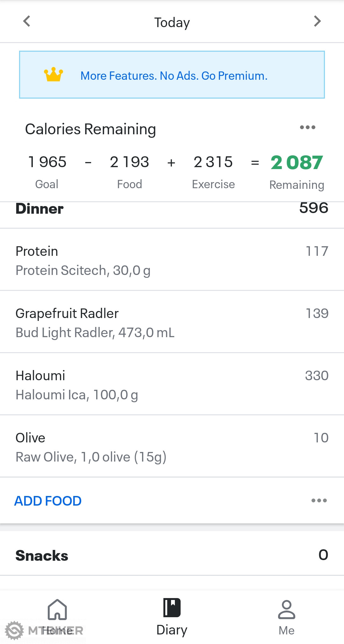This screenshot has height=644, width=344.
Task: Tap the Snacks meal header
Action: [x=42, y=556]
